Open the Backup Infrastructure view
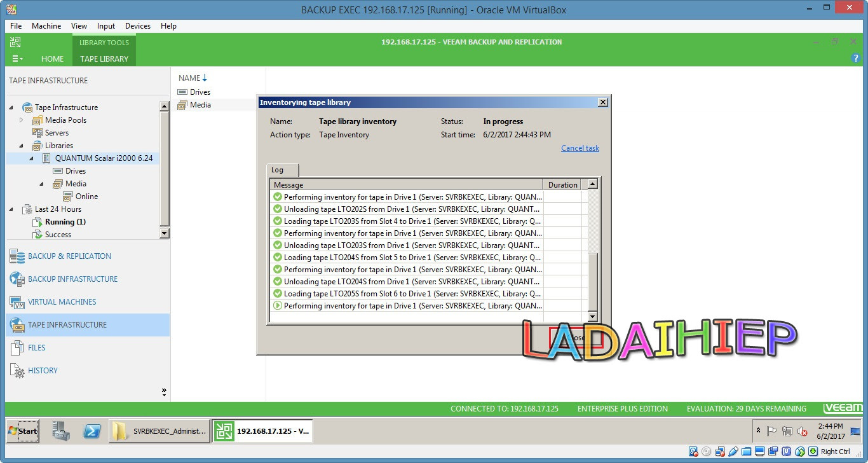The height and width of the screenshot is (463, 868). (88, 279)
